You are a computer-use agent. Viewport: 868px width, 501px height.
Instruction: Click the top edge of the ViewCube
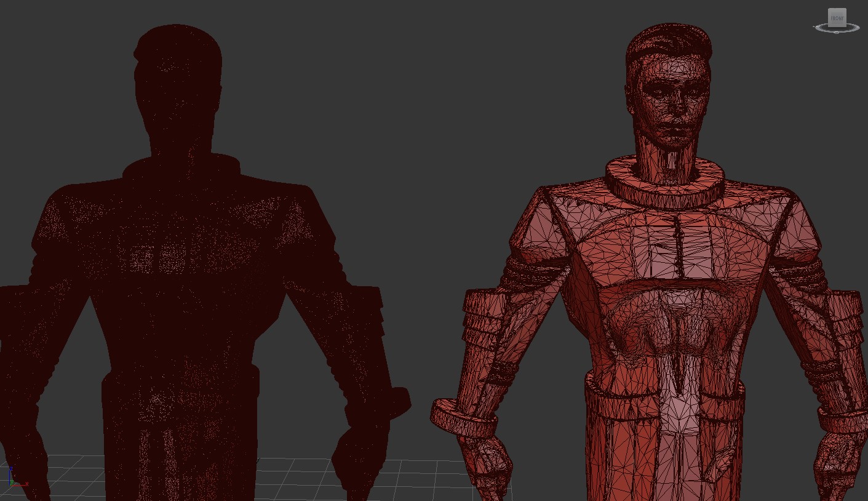(837, 9)
